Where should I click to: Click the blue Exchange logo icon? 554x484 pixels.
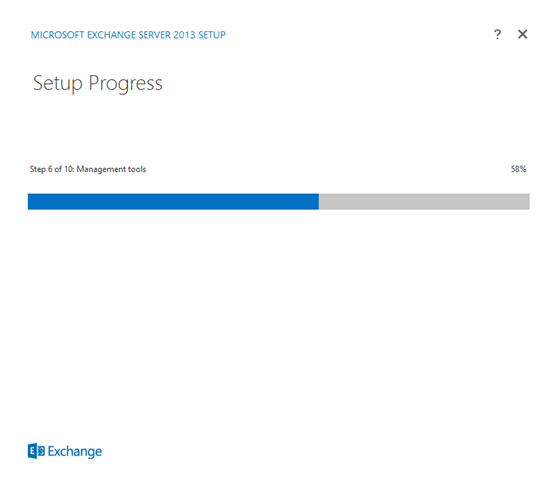point(36,451)
